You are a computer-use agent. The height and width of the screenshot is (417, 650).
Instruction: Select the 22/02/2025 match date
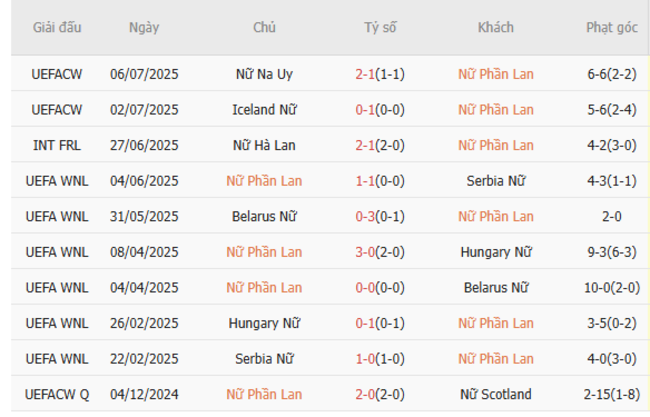[144, 359]
